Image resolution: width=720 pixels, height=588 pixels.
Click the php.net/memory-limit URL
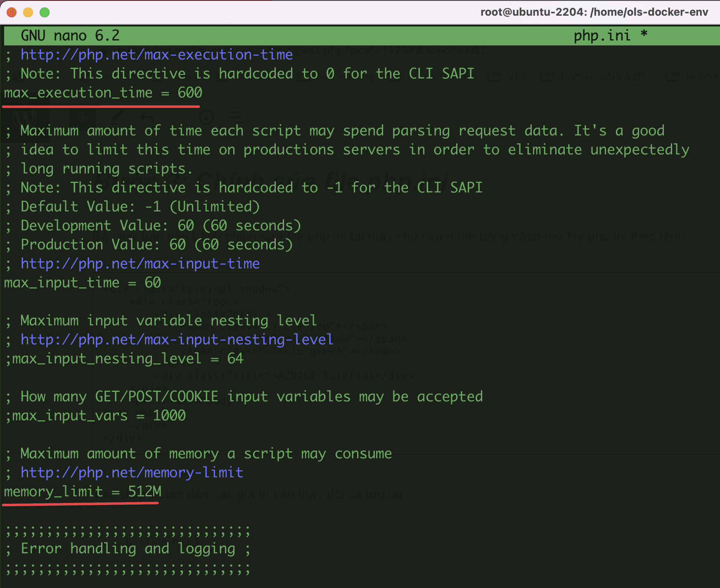[x=132, y=472]
